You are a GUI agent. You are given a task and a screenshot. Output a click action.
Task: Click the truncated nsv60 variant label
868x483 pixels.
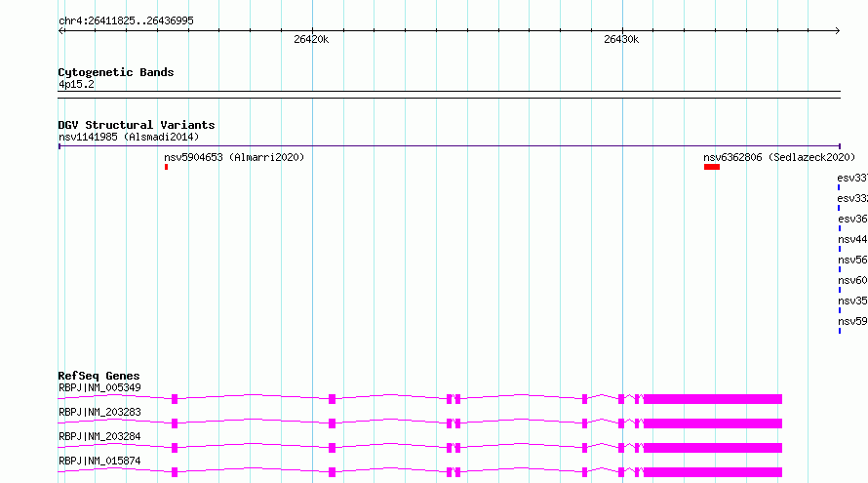tap(852, 280)
